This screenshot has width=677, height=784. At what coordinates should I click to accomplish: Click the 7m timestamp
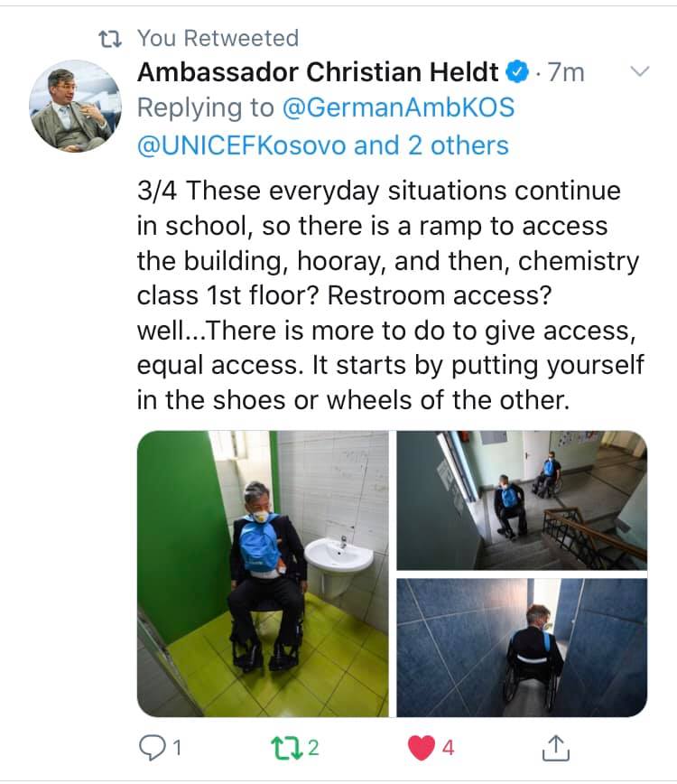point(566,72)
